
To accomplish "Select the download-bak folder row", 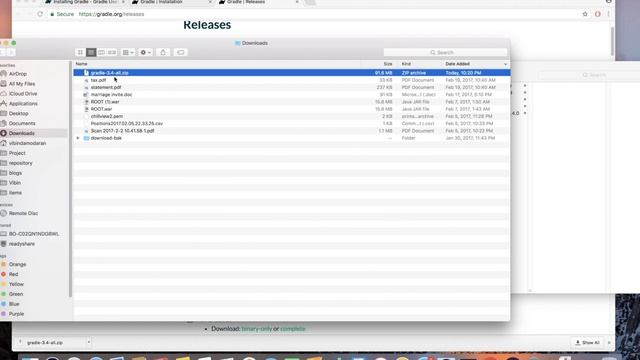I will pos(292,138).
